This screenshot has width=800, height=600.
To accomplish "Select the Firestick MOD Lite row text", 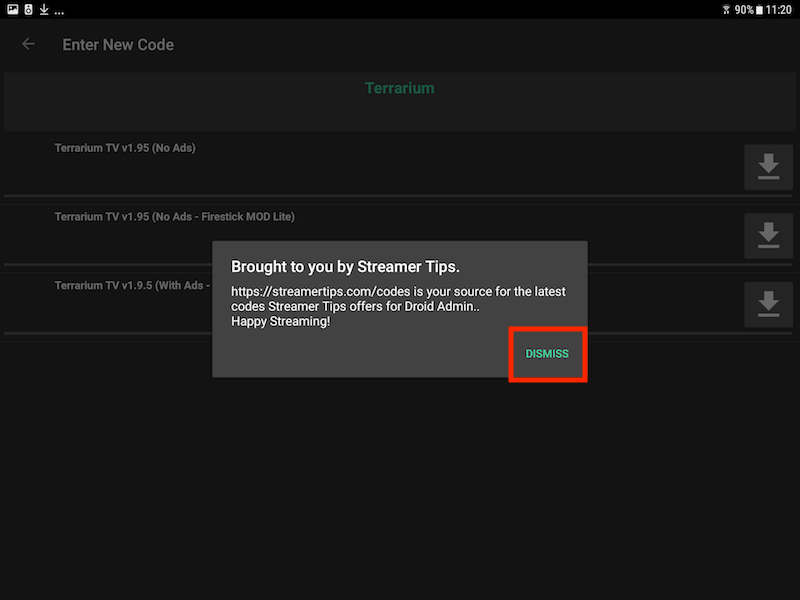I will [x=174, y=217].
